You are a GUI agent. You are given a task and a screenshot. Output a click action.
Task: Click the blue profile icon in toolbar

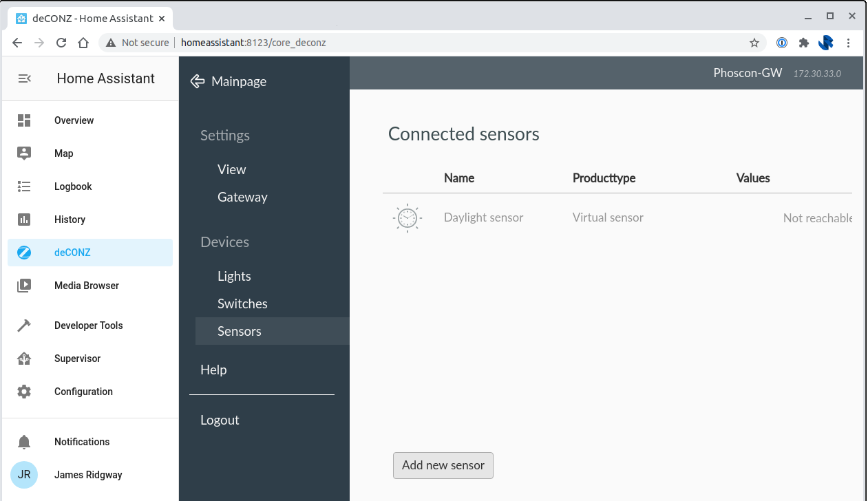tap(826, 43)
